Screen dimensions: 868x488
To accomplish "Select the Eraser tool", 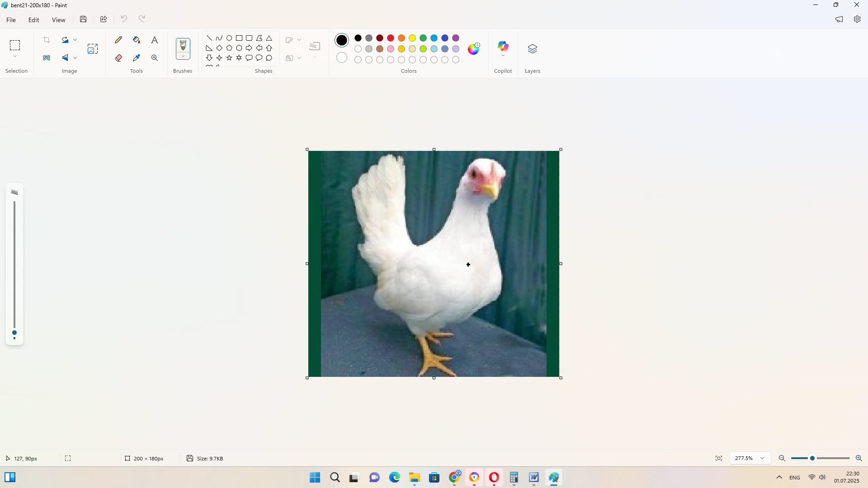I will point(118,58).
